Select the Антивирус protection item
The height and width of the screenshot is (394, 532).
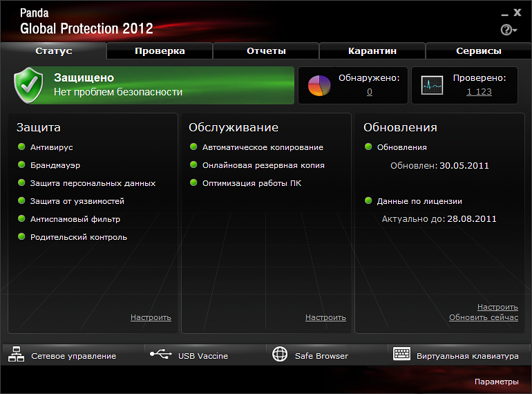(x=52, y=147)
